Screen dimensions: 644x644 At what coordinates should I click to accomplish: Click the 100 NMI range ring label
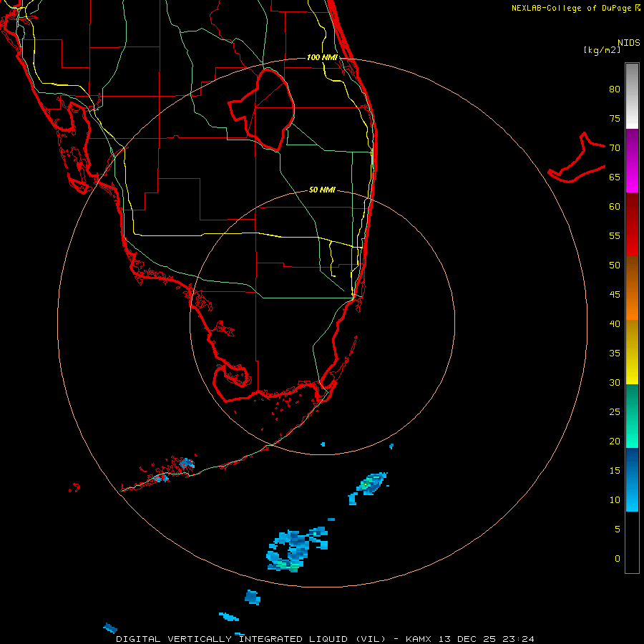coord(322,57)
